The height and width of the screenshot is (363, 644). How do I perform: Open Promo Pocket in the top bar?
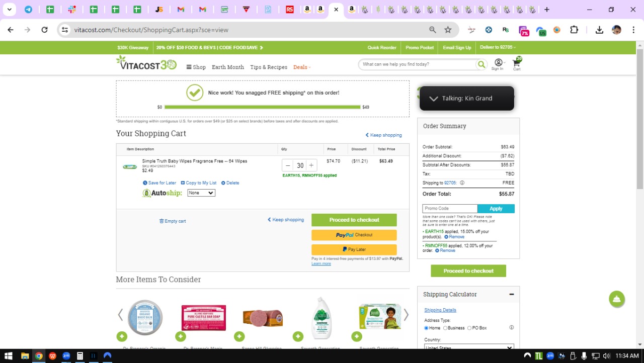[x=420, y=47]
